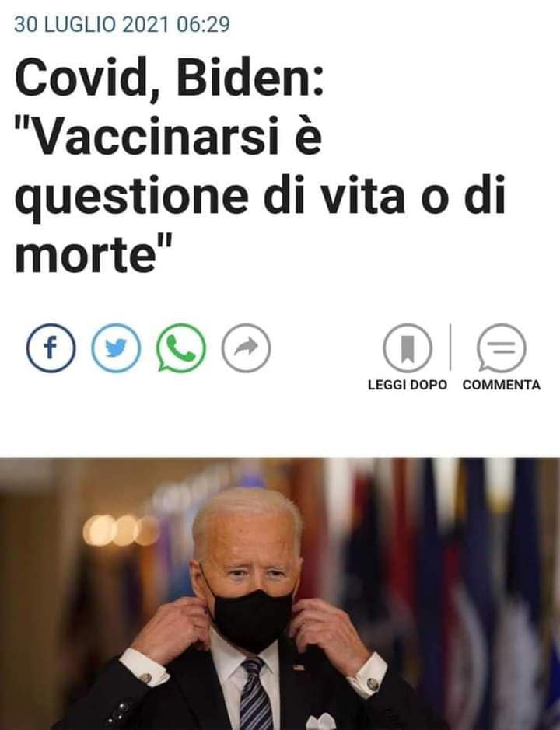Share the article on Facebook
560x730 pixels.
click(x=51, y=348)
